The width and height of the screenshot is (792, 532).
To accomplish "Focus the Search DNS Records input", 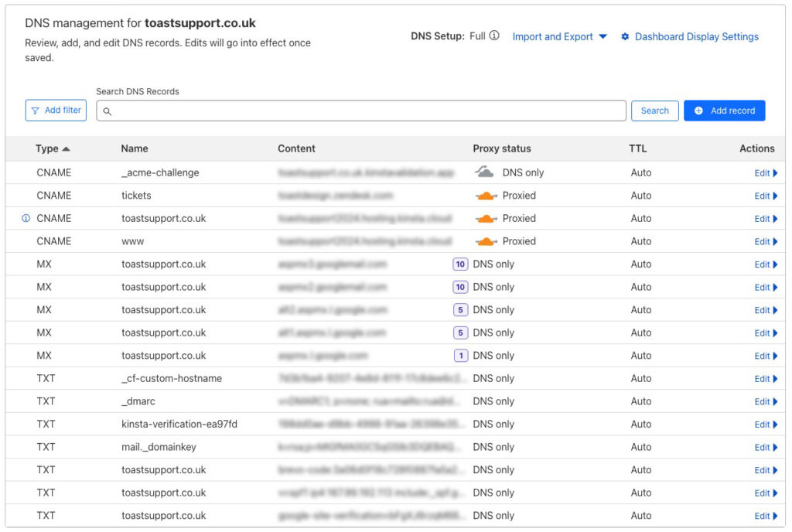I will click(x=361, y=111).
